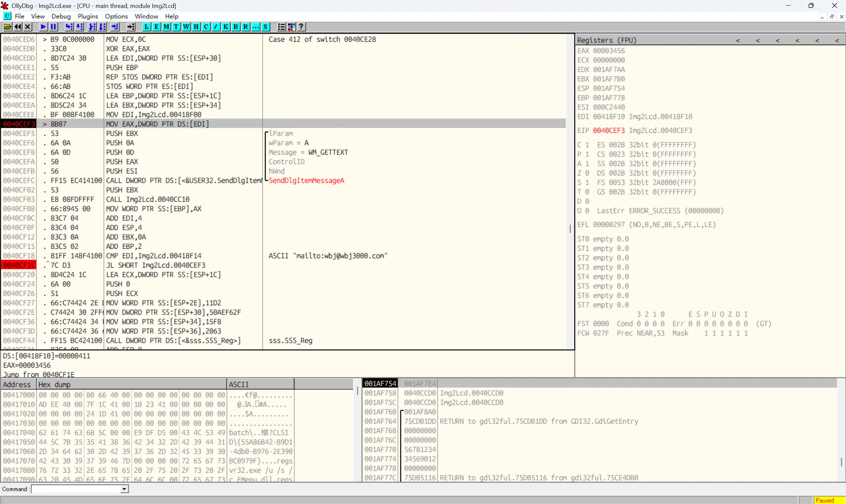Open the Plugins menu
846x504 pixels.
click(88, 16)
